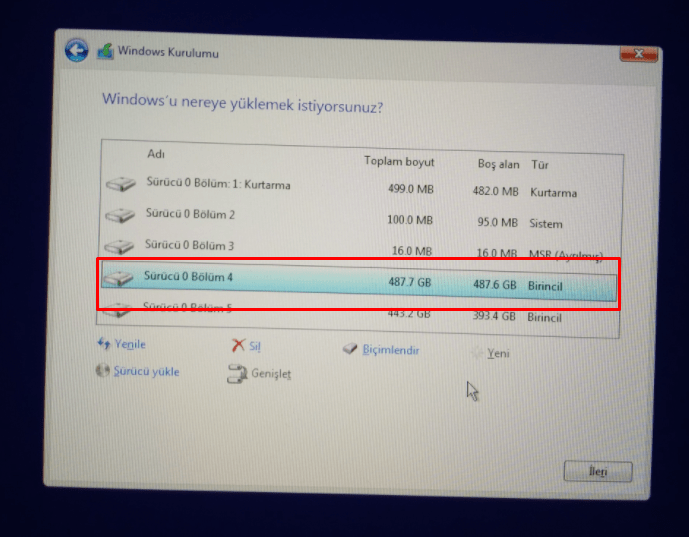Screen dimensions: 689x537
Task: Click drive icon for Bölüm 1 Kurtarma
Action: [x=120, y=184]
